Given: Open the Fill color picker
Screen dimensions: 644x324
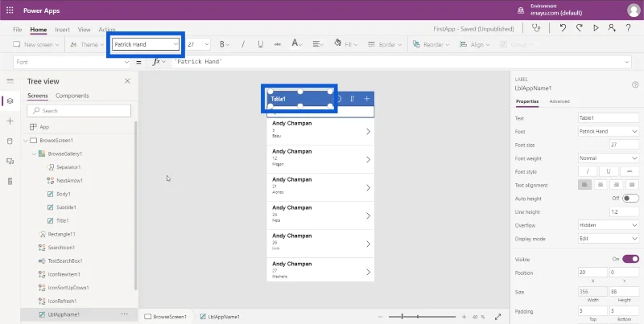Looking at the screenshot, I should point(345,44).
